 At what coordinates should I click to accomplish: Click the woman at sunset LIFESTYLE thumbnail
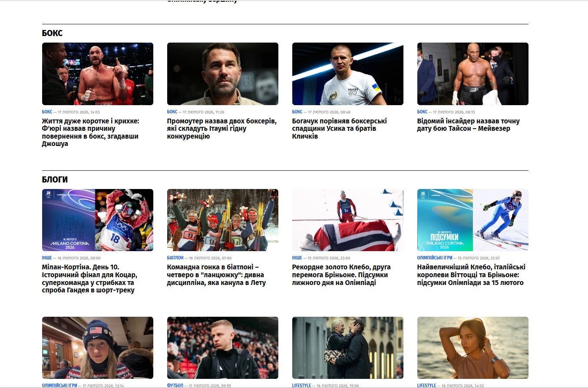click(473, 348)
